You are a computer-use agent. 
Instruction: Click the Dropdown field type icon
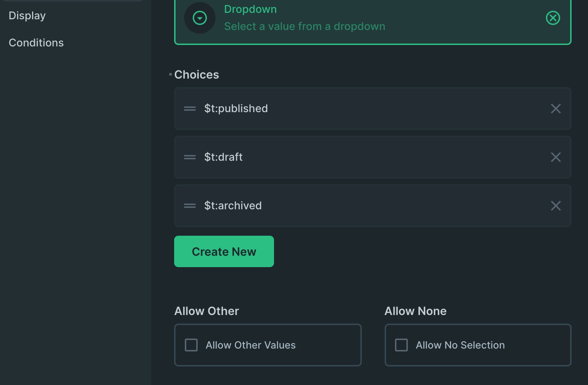tap(199, 18)
